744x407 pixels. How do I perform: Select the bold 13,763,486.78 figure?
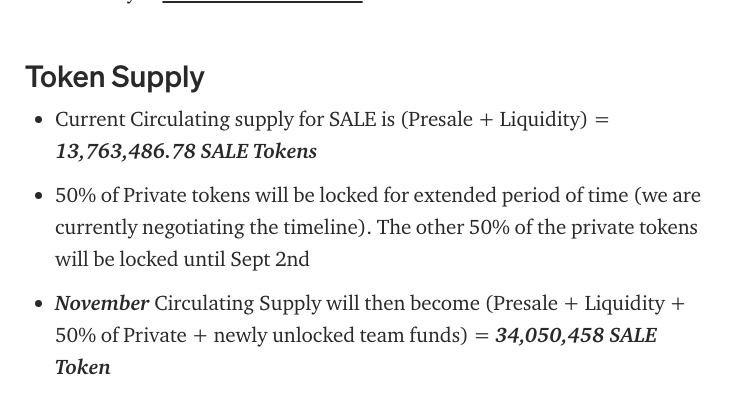125,152
